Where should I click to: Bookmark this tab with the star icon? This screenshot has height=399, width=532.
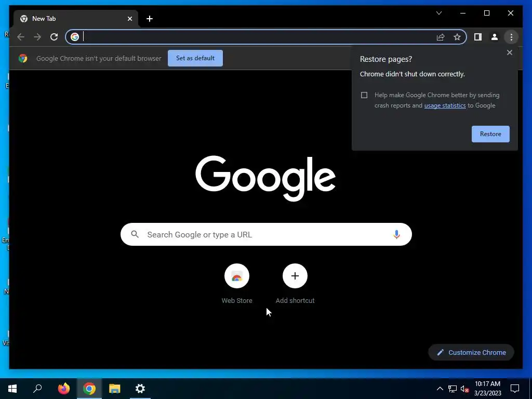point(457,37)
